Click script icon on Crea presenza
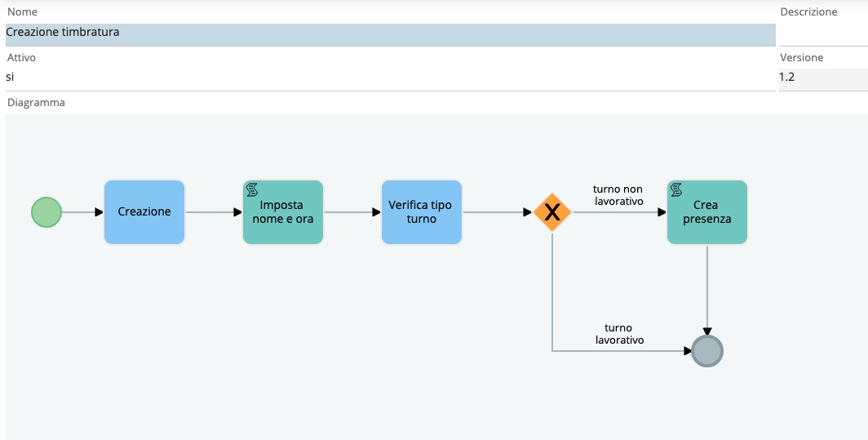The height and width of the screenshot is (440, 868). pyautogui.click(x=676, y=190)
